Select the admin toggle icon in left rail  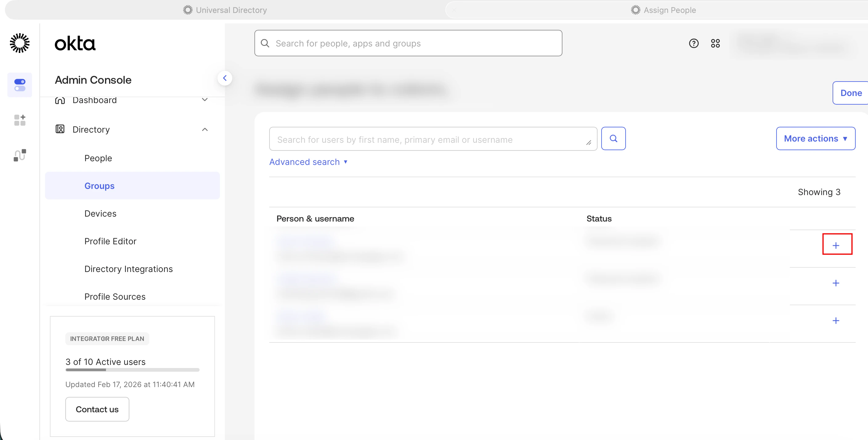point(19,85)
